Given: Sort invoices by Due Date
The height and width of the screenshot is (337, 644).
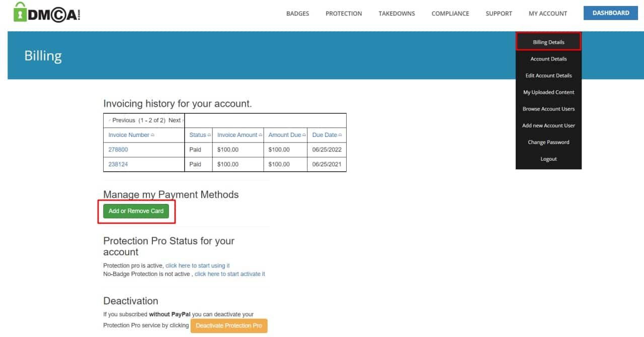Looking at the screenshot, I should click(325, 135).
